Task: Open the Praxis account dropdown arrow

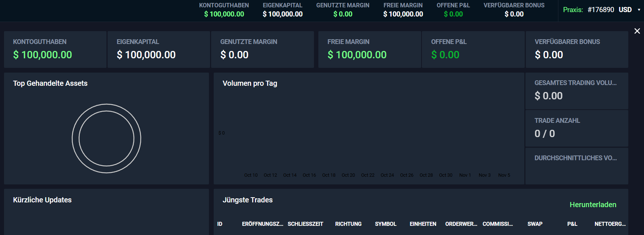Action: click(x=639, y=10)
